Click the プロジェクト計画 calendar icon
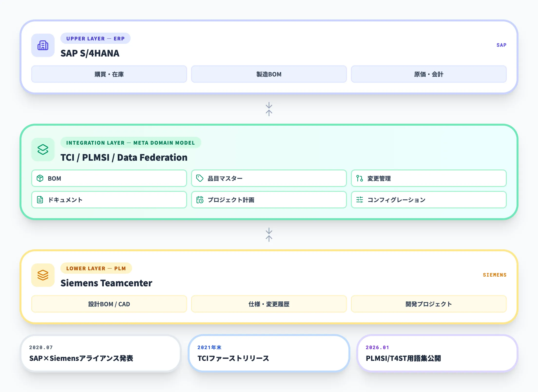Image resolution: width=538 pixels, height=392 pixels. tap(200, 200)
